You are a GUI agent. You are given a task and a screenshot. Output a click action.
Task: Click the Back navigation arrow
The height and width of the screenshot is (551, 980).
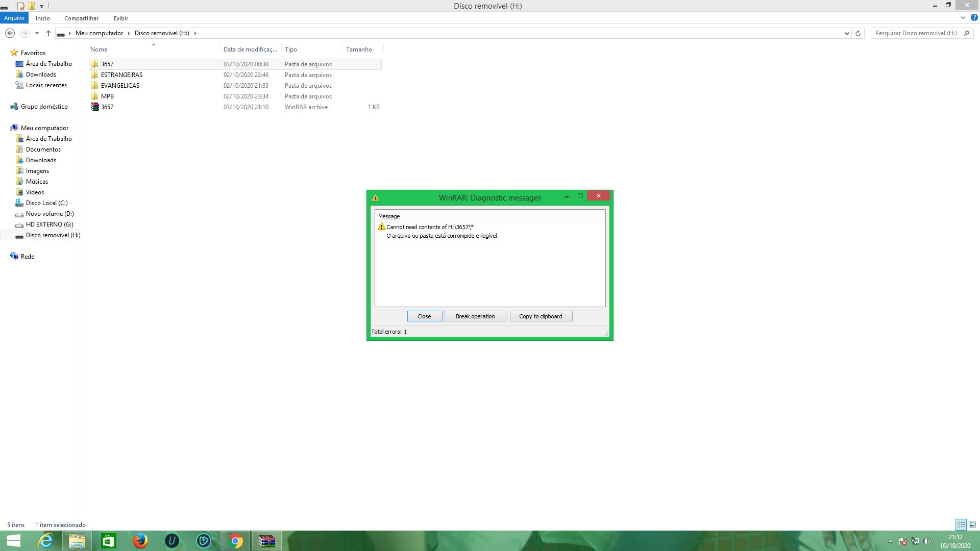pyautogui.click(x=10, y=33)
